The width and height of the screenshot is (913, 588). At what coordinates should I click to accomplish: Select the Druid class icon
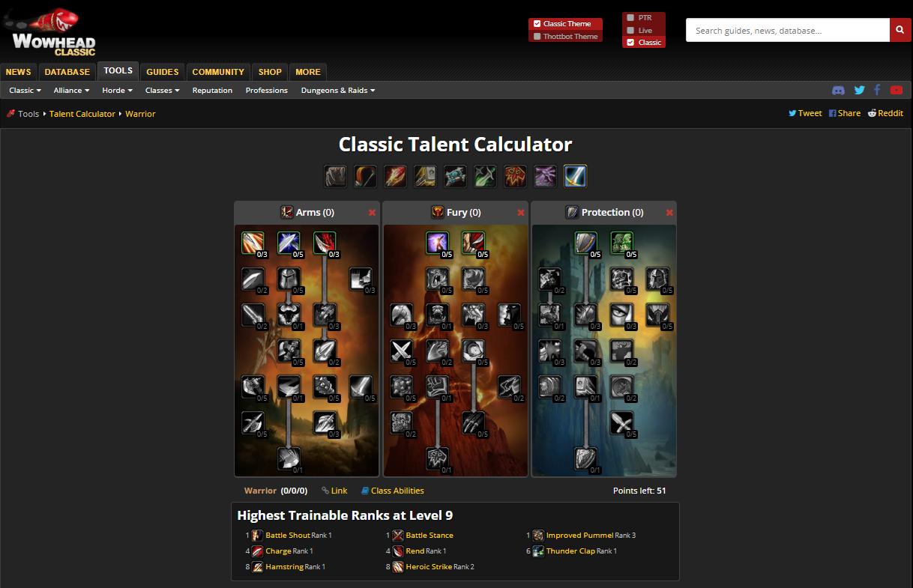tap(335, 176)
